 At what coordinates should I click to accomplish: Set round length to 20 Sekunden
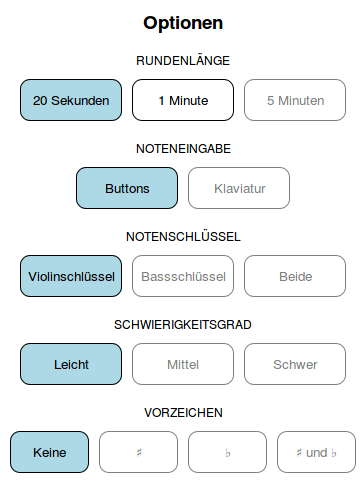coord(71,100)
